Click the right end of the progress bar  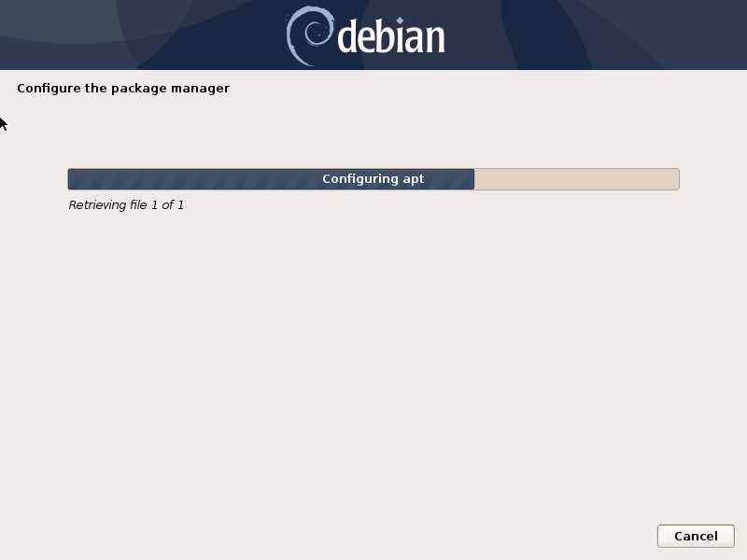[677, 179]
